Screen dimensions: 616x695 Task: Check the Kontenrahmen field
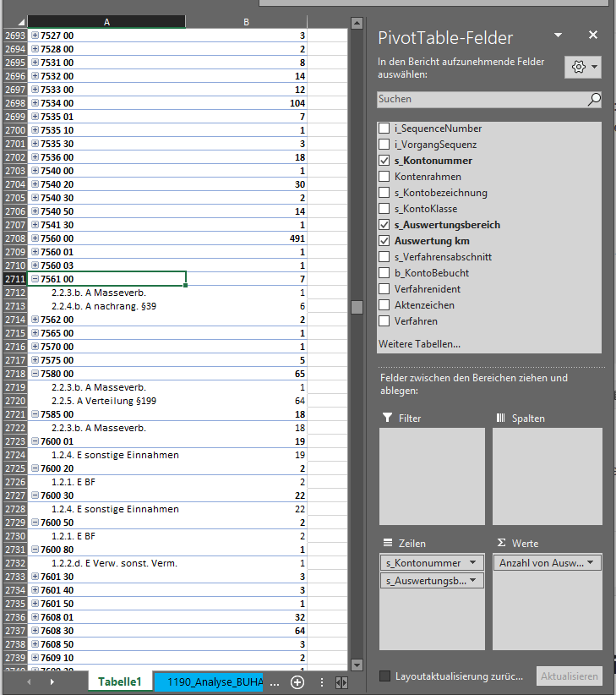pyautogui.click(x=384, y=177)
